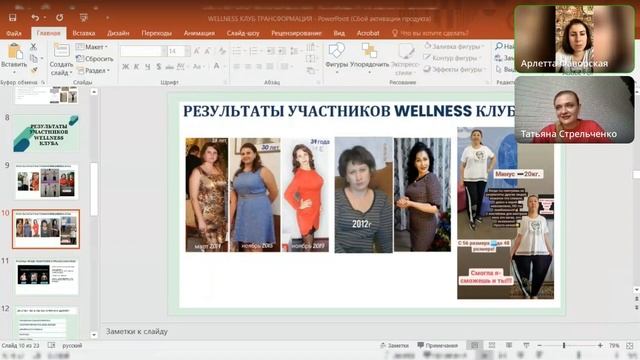Click русский language indicator
Image resolution: width=640 pixels, height=360 pixels.
point(72,345)
